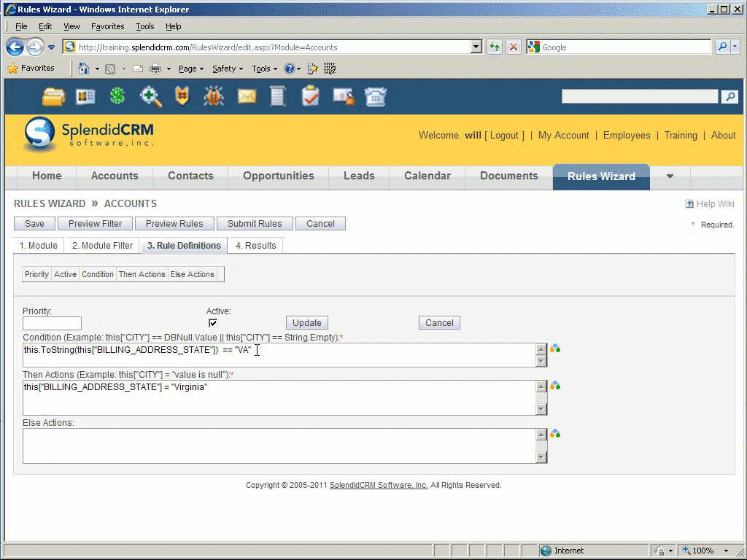The width and height of the screenshot is (747, 560).
Task: Click the envelope email icon
Action: pyautogui.click(x=247, y=96)
